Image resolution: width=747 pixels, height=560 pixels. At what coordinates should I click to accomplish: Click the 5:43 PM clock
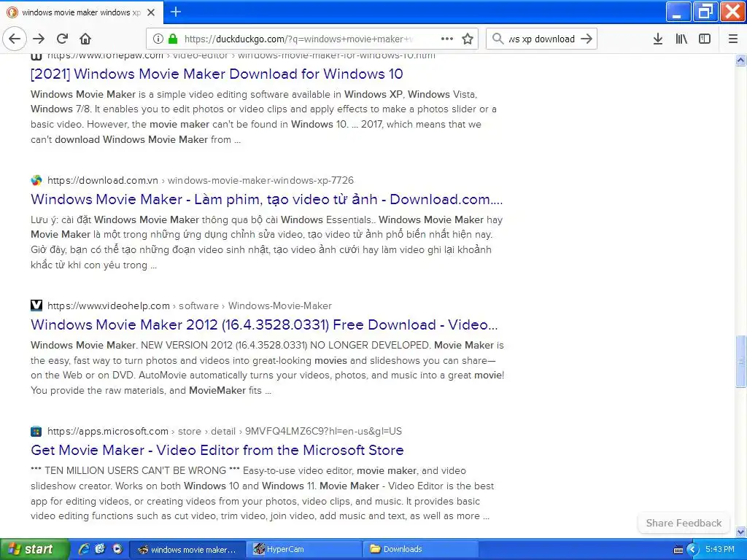tap(720, 549)
